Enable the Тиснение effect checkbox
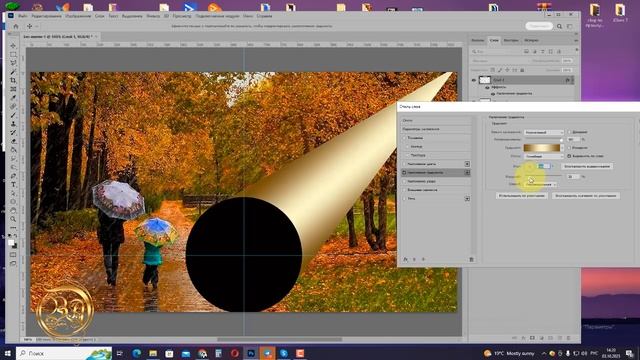640x360 pixels. coord(404,138)
